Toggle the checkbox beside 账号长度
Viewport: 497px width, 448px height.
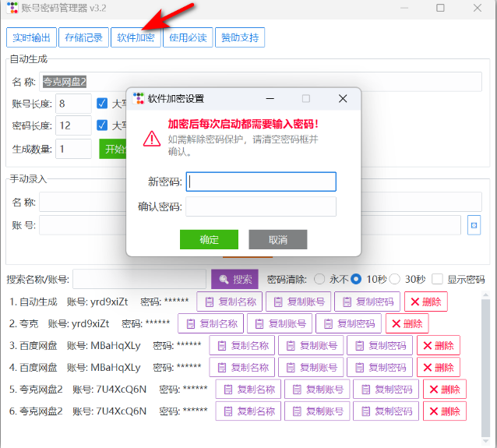(x=102, y=104)
